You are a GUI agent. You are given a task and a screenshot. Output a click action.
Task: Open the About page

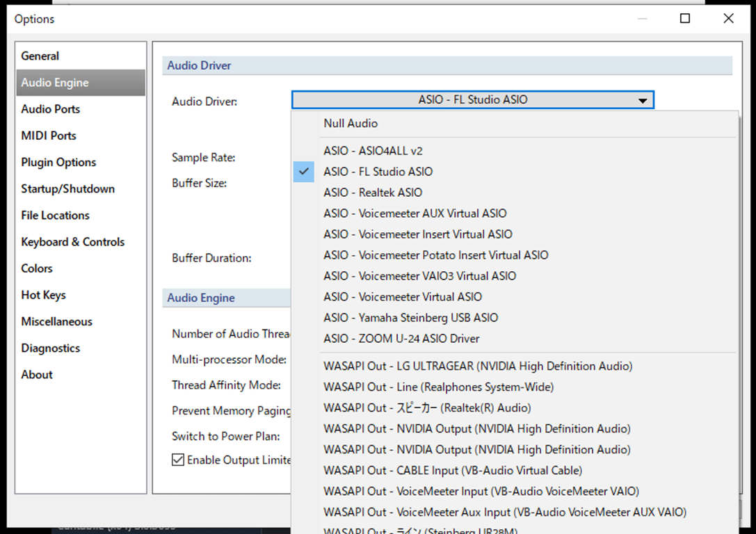pyautogui.click(x=81, y=374)
